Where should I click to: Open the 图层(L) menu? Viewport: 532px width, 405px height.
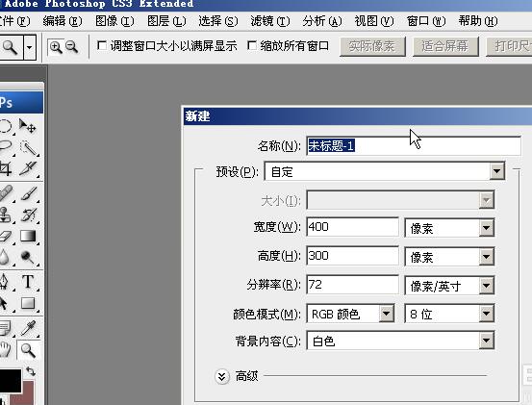[x=166, y=21]
